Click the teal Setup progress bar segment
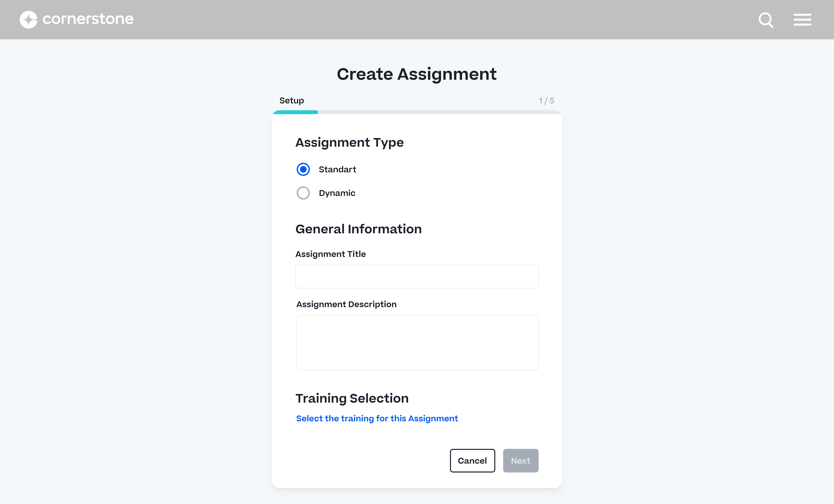This screenshot has height=504, width=834. (295, 112)
